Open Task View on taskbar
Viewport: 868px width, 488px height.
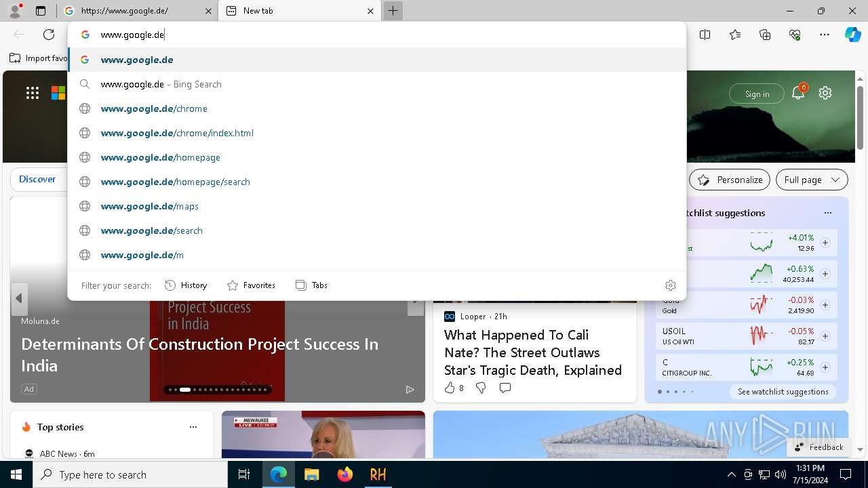pyautogui.click(x=245, y=474)
